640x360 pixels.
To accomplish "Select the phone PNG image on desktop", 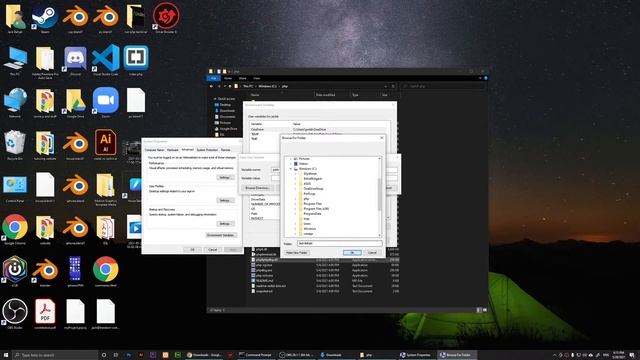I will (x=75, y=271).
